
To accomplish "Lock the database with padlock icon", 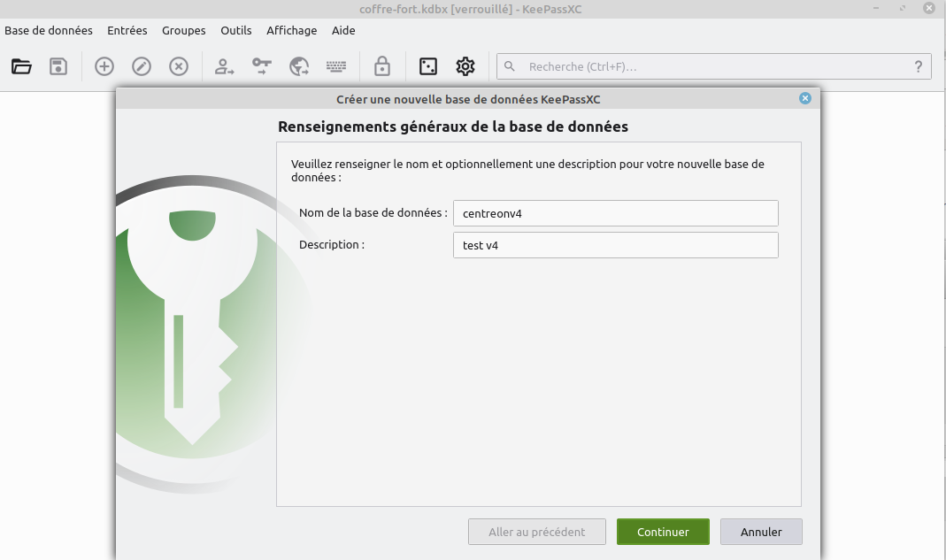I will pyautogui.click(x=382, y=66).
